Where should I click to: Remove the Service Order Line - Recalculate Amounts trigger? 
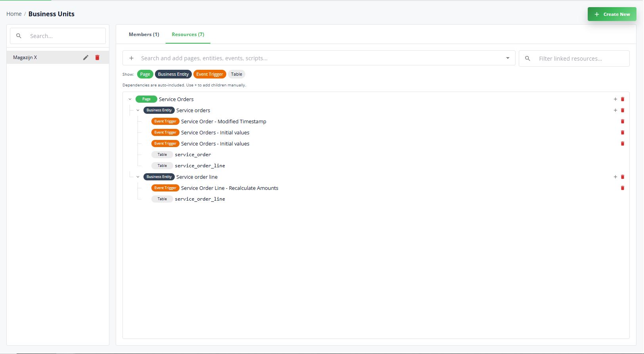[x=622, y=188]
